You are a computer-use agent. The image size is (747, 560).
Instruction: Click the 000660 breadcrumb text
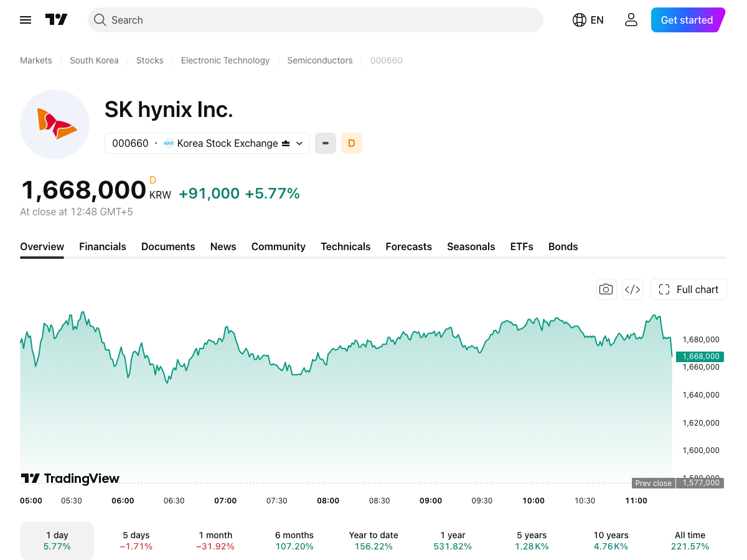[x=387, y=60]
